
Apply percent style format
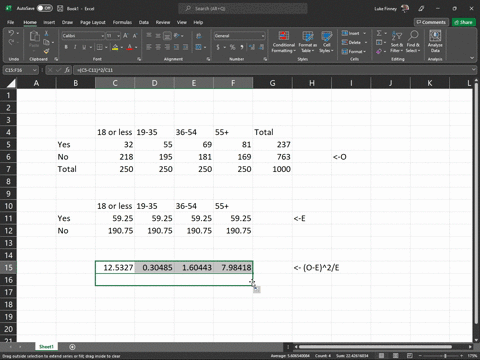(x=232, y=47)
